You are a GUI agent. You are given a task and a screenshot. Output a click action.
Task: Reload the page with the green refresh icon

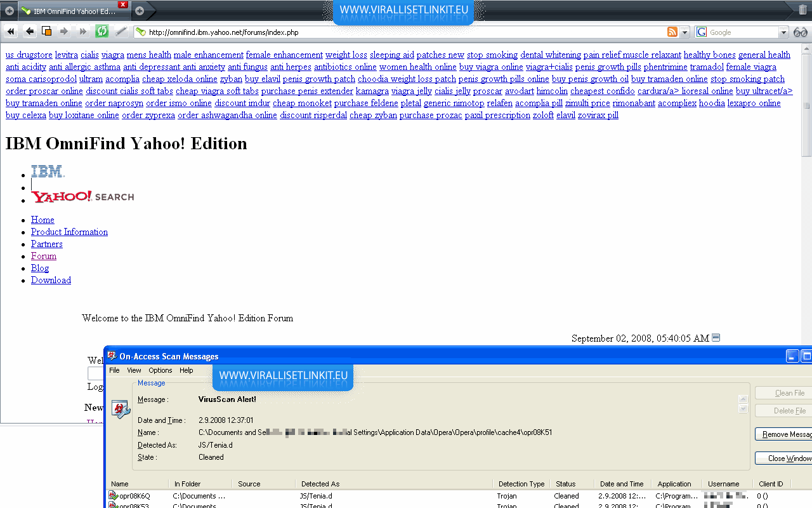tap(101, 32)
